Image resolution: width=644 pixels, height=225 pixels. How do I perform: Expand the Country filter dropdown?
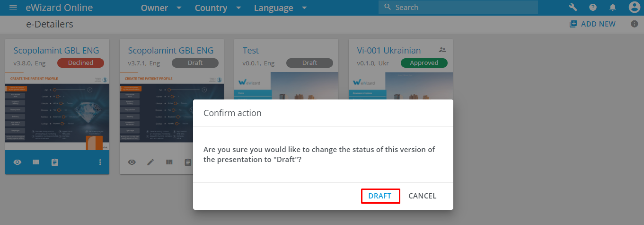pyautogui.click(x=218, y=8)
